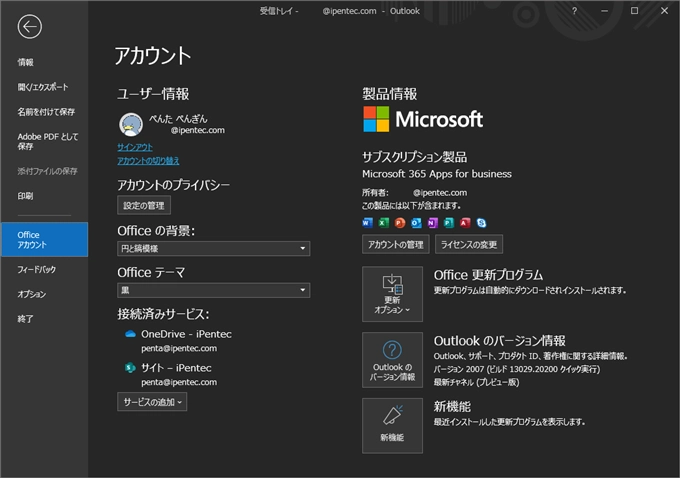Click Microsoft 365 Apps for business text

point(437,174)
